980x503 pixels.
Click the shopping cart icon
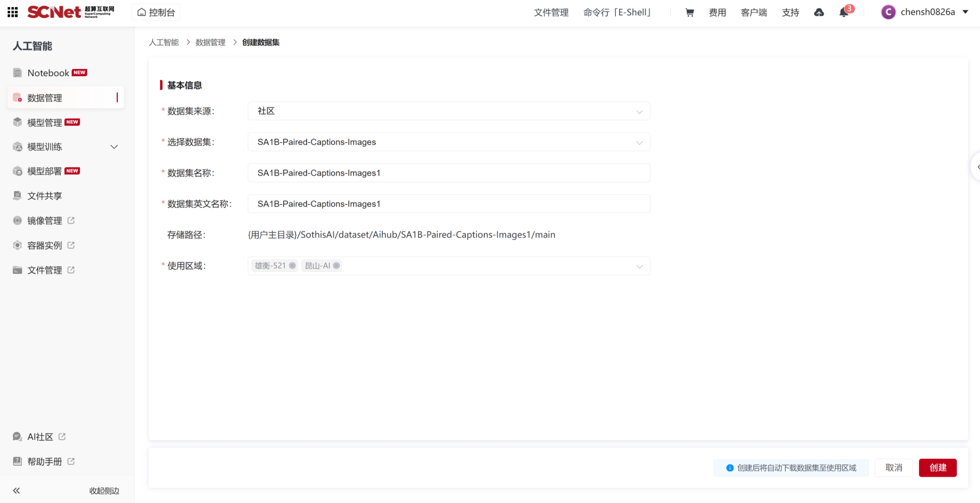tap(689, 13)
